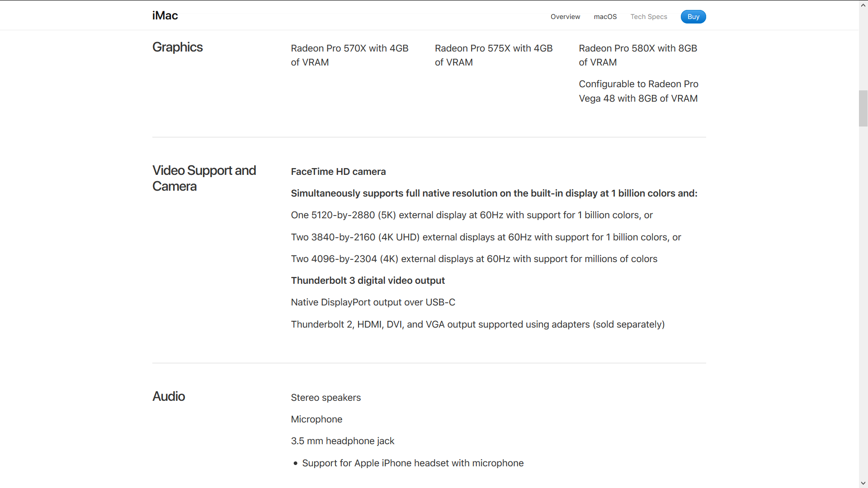This screenshot has height=488, width=868.
Task: Click the Radeon Pro 575X graphics text
Action: 494,55
